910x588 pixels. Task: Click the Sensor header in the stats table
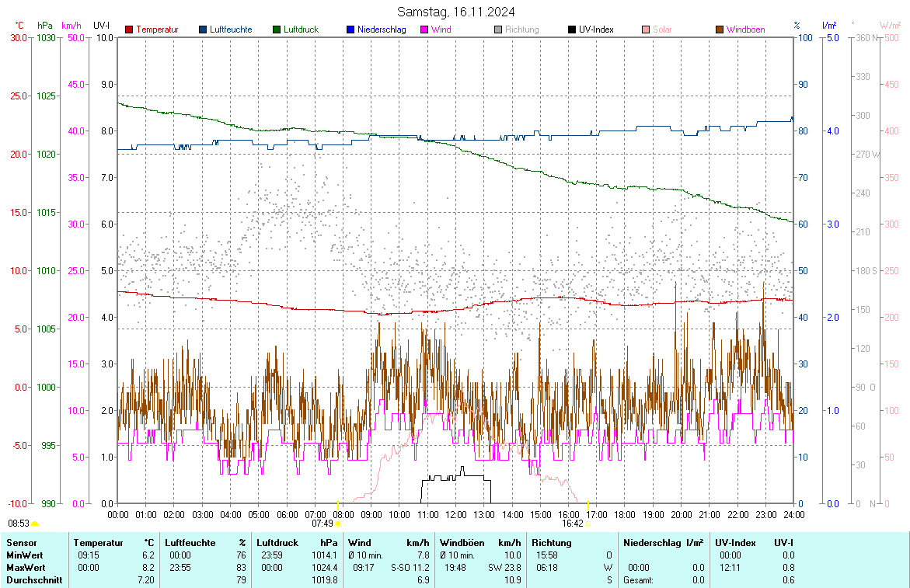click(21, 543)
